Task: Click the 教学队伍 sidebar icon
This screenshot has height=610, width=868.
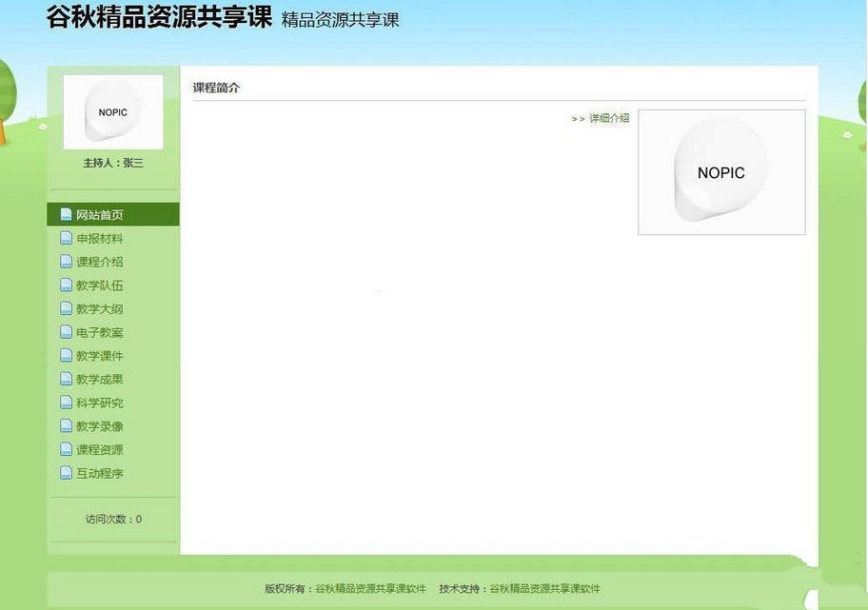Action: (67, 285)
